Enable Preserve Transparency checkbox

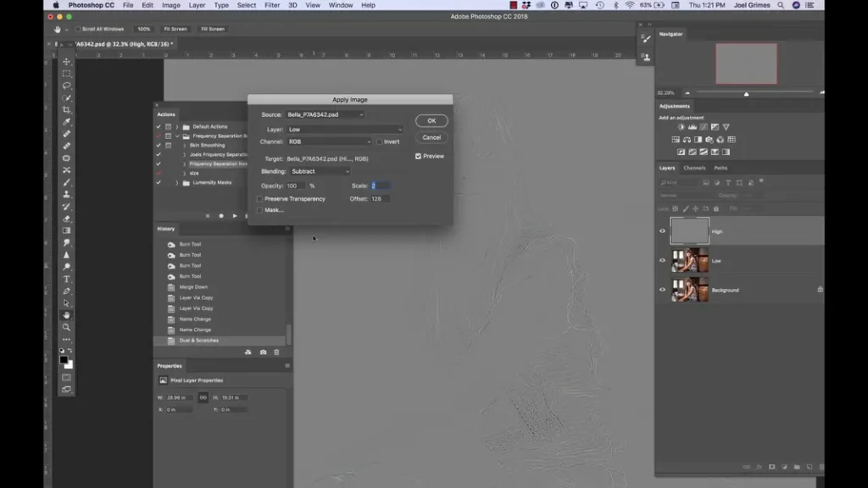259,199
